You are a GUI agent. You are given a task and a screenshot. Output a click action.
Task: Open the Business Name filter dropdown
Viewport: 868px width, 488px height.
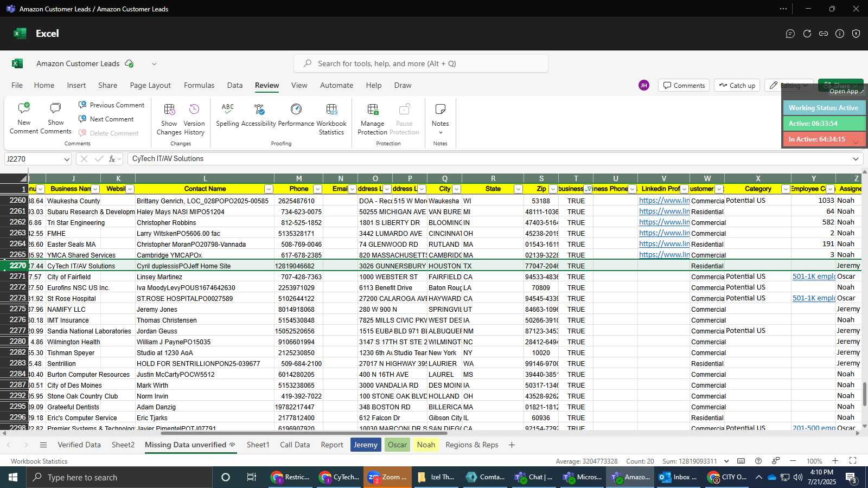[95, 189]
